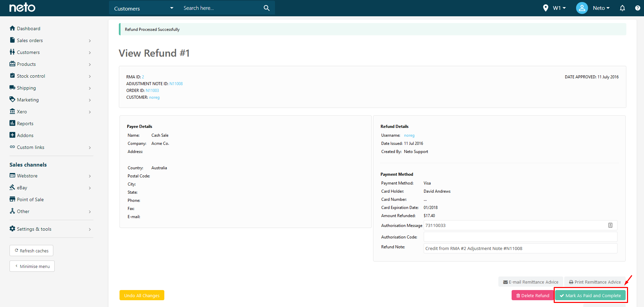The height and width of the screenshot is (307, 644).
Task: Click the Products basket icon
Action: point(13,64)
